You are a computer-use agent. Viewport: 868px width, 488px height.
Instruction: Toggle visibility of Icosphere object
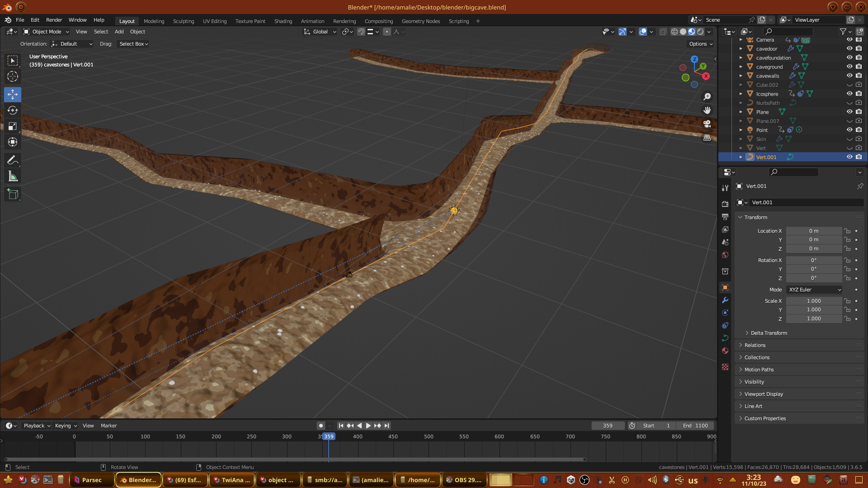[849, 94]
